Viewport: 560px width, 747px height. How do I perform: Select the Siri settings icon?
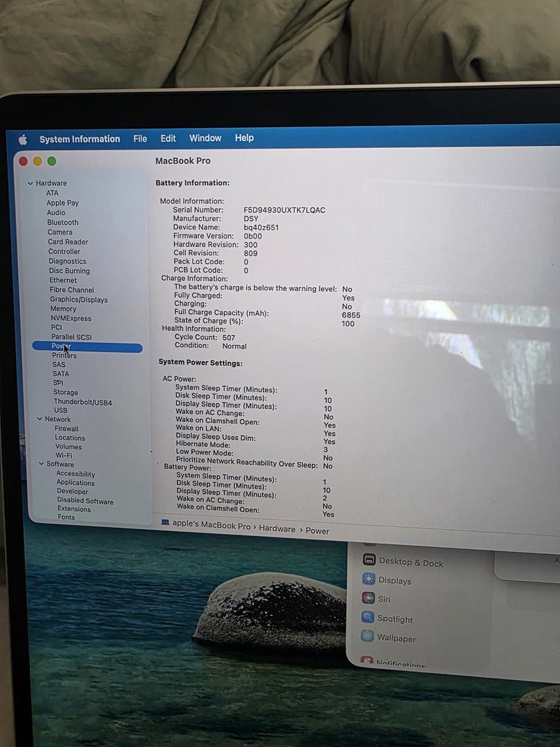point(368,598)
